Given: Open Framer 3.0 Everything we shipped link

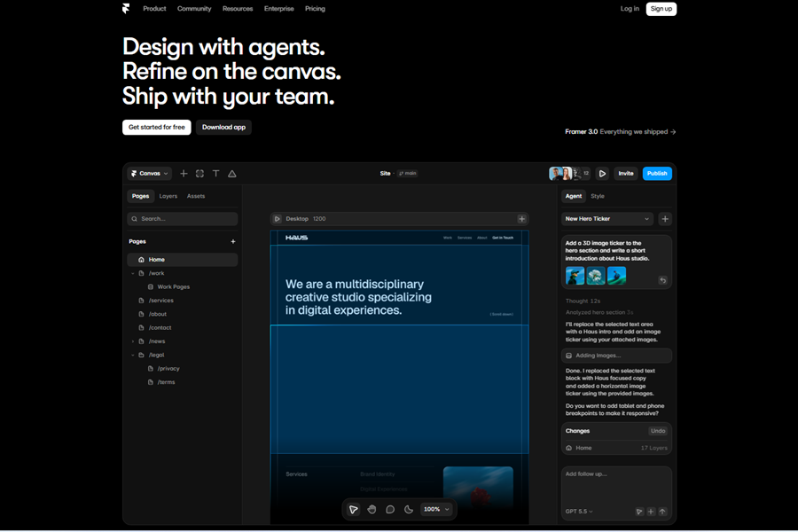Looking at the screenshot, I should (621, 132).
